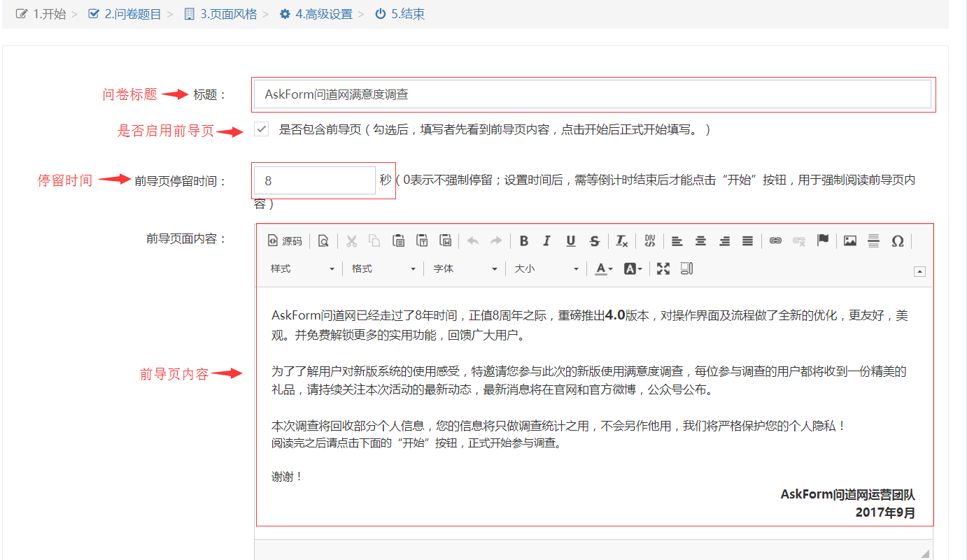Go to step 2.问卷题目
Screen dimensions: 967x560
[x=126, y=14]
